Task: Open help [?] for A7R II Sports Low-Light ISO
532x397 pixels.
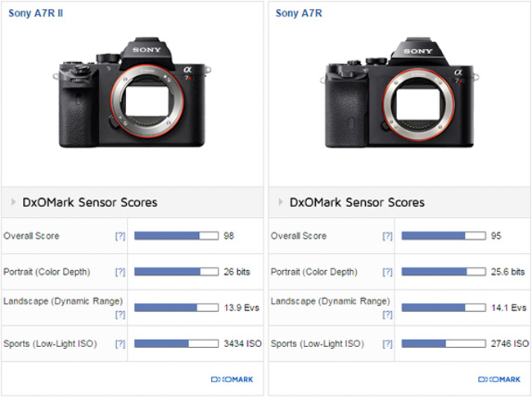Action: [120, 344]
